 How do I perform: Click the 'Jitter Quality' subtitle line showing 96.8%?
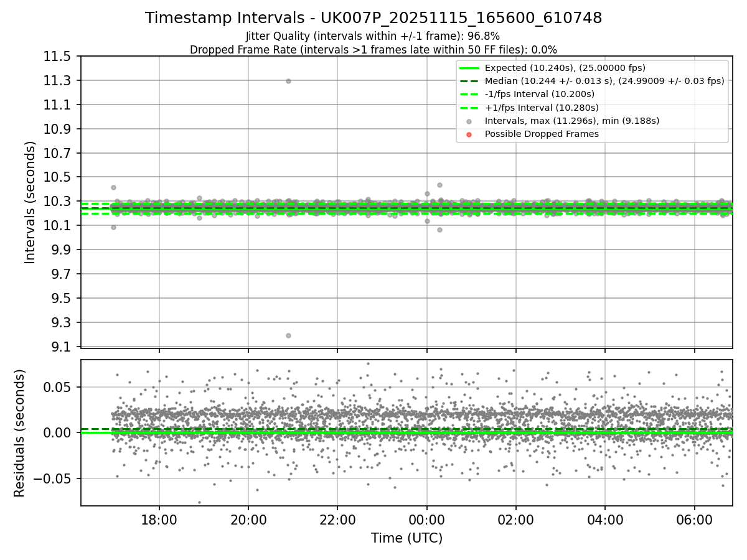tap(373, 36)
